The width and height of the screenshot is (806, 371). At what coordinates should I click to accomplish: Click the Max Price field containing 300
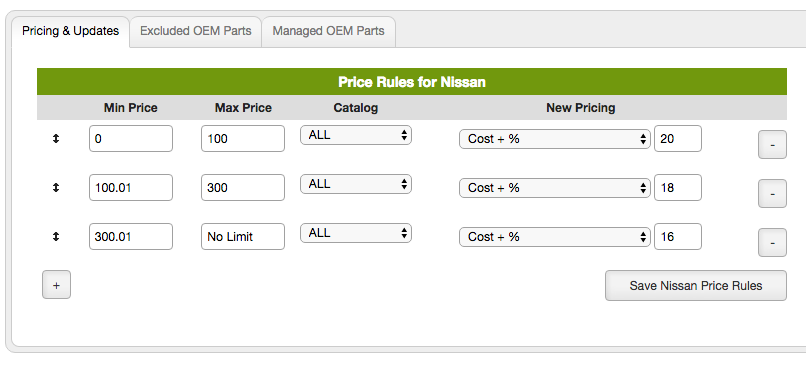click(x=243, y=188)
